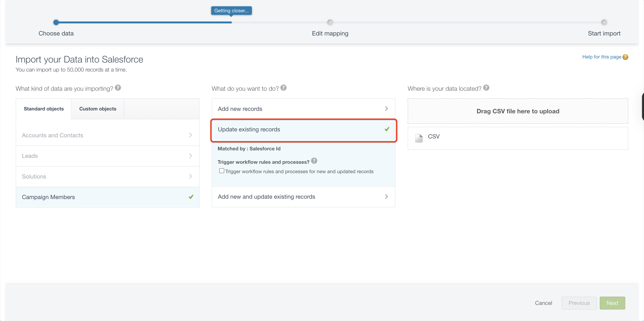Enable trigger workflow rules checkbox
The height and width of the screenshot is (321, 644).
pos(222,171)
